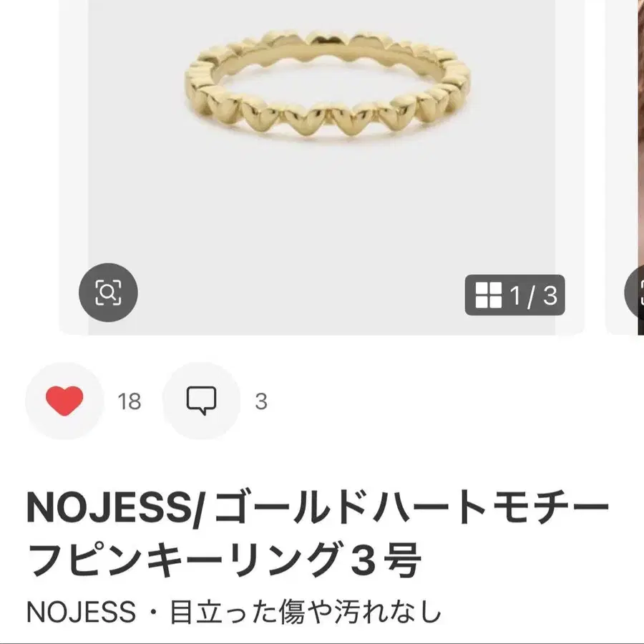This screenshot has height=644, width=644.
Task: Tap the gray circle around comment icon
Action: tap(201, 401)
